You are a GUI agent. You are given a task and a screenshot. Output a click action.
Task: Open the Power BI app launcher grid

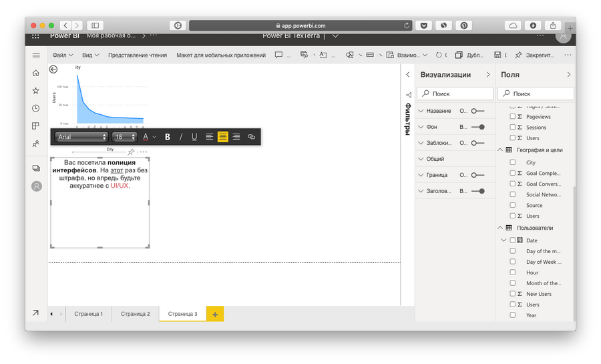coord(35,36)
